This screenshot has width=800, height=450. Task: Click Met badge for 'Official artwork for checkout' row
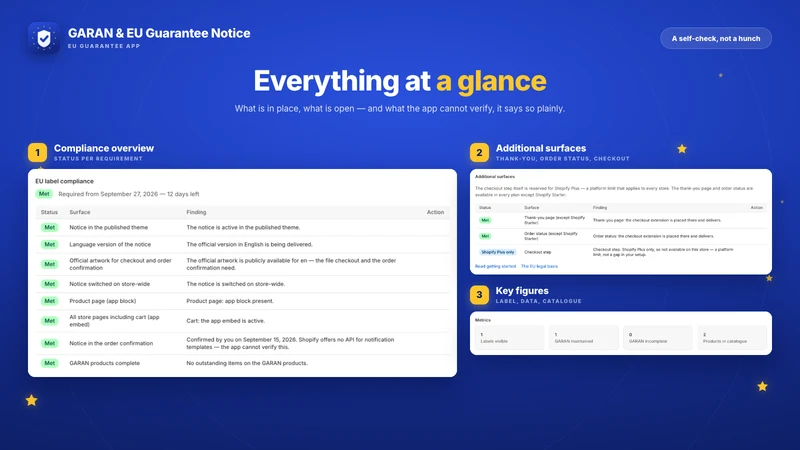[49, 264]
